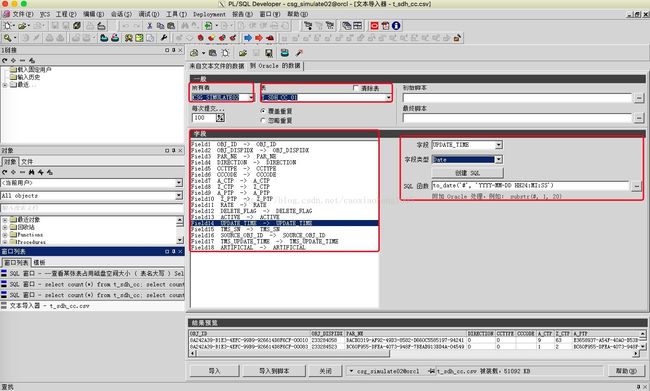The image size is (650, 391).
Task: Click the 导入 button
Action: (214, 371)
